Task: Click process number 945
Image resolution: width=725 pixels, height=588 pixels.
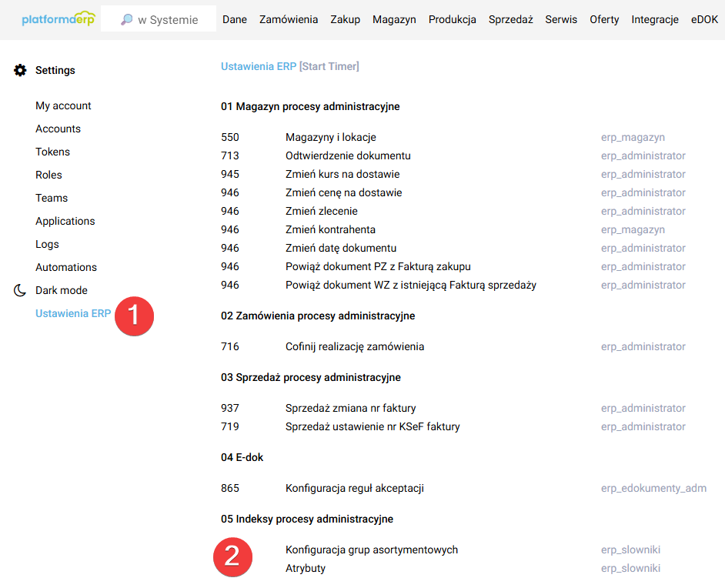Action: (x=230, y=174)
